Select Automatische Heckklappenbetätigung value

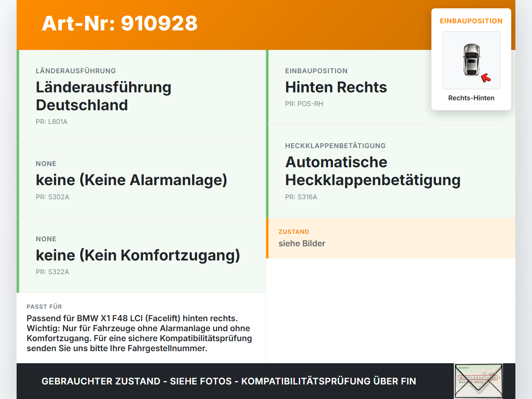pyautogui.click(x=373, y=171)
